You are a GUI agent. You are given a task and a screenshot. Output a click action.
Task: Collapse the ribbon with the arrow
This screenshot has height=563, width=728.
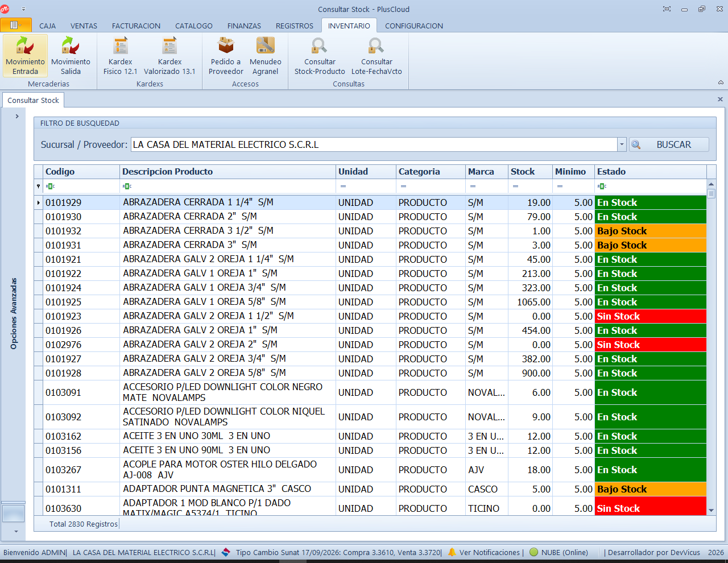(721, 82)
